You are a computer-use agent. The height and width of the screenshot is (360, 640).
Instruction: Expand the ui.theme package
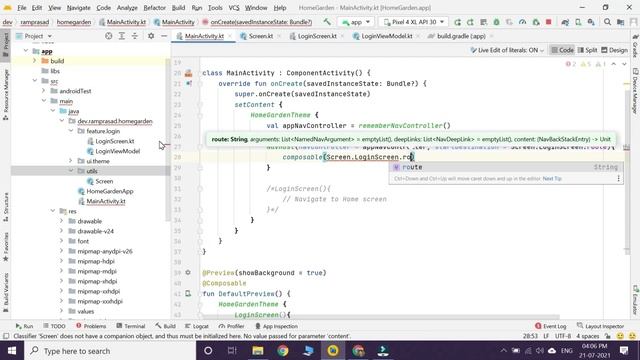71,161
